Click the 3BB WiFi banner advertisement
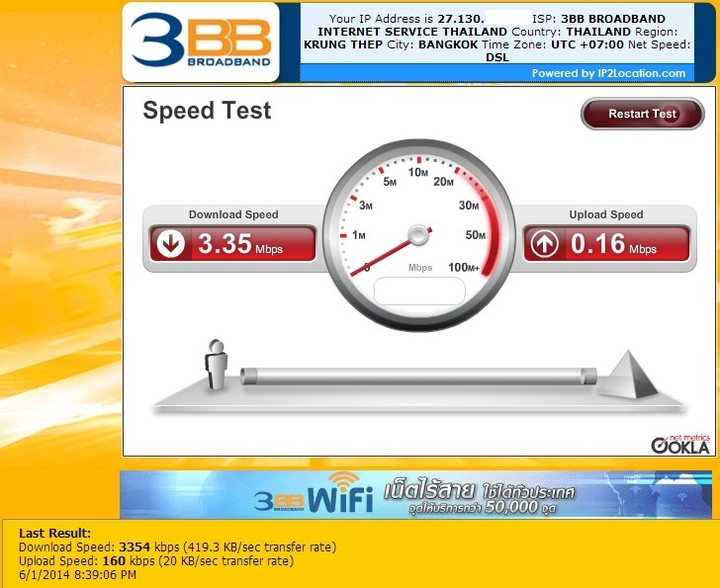Screen dimensions: 720x588 pos(415,494)
